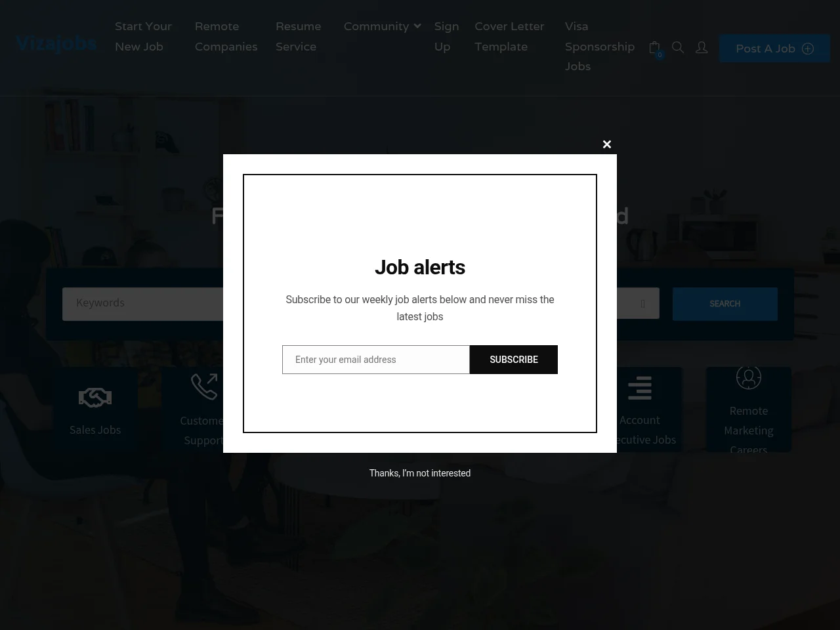Open the user account icon
Image resolution: width=840 pixels, height=630 pixels.
pyautogui.click(x=702, y=47)
